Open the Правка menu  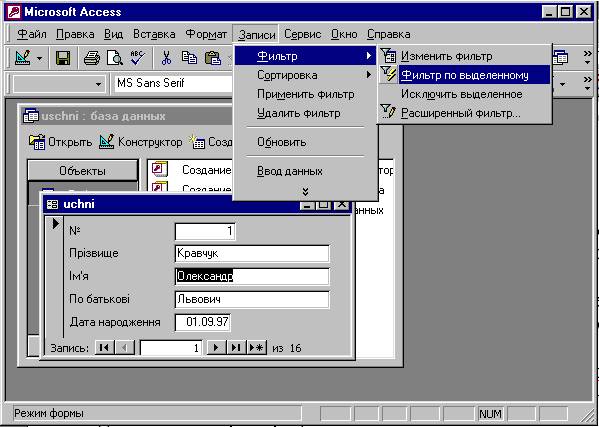tap(75, 34)
